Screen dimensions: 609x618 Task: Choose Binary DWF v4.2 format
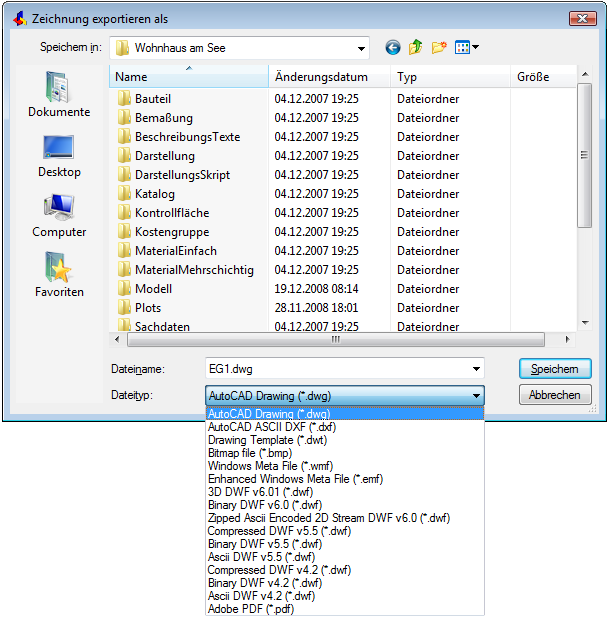[345, 583]
